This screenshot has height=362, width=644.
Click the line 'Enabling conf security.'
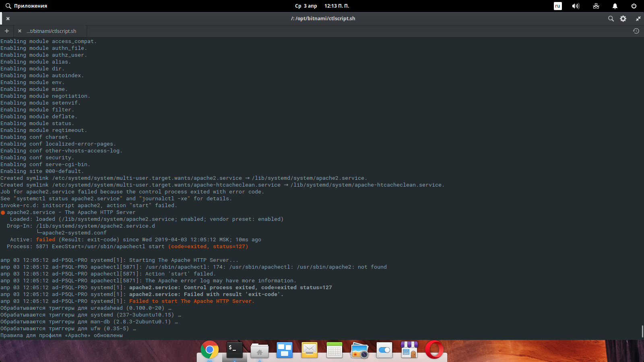pyautogui.click(x=37, y=158)
